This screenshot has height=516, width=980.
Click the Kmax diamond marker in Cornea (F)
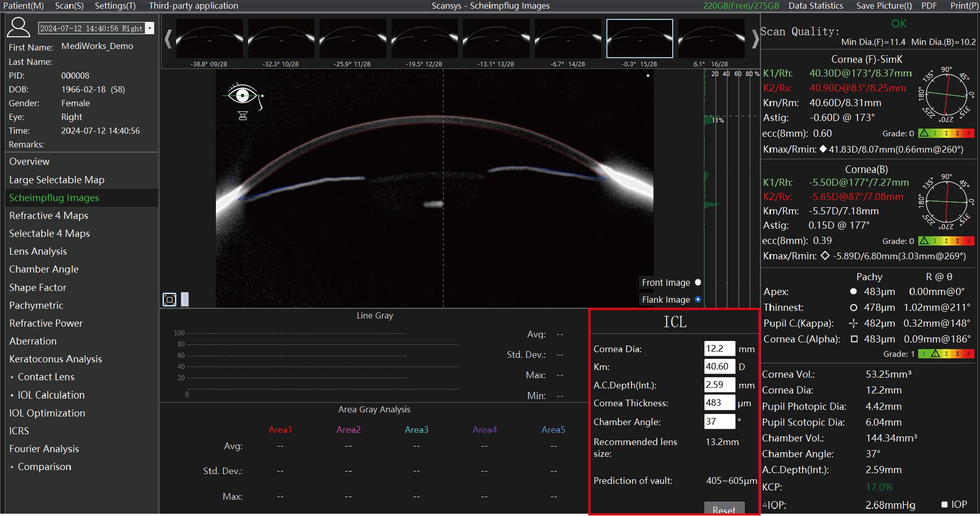click(823, 149)
